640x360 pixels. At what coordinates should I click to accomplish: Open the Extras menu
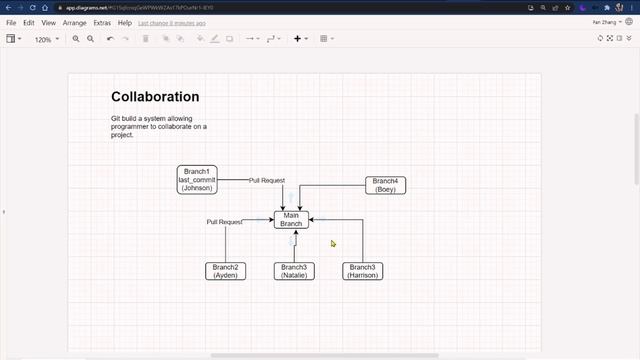102,23
